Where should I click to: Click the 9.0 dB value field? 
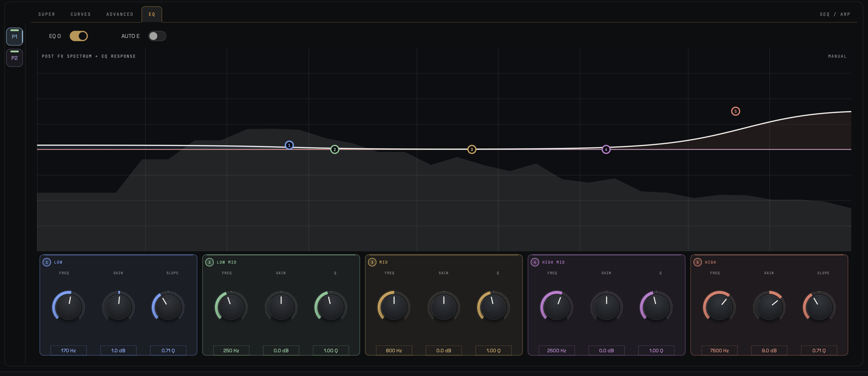tap(769, 350)
